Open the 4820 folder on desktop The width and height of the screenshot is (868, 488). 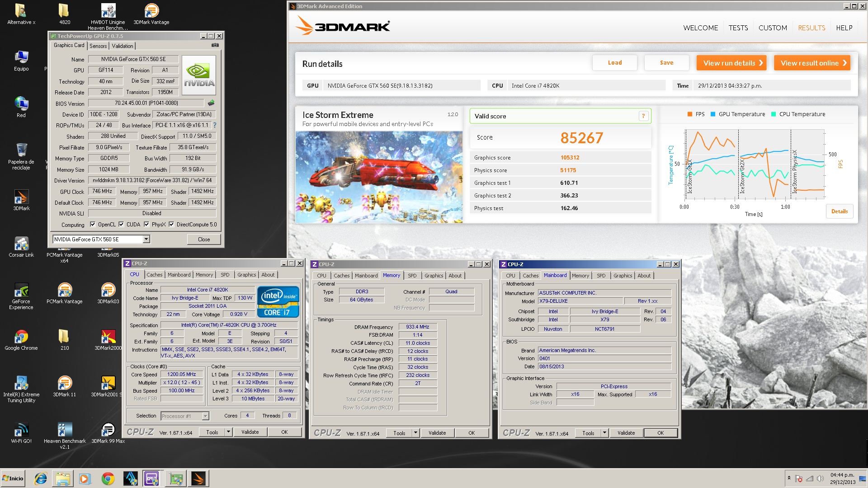pyautogui.click(x=64, y=14)
